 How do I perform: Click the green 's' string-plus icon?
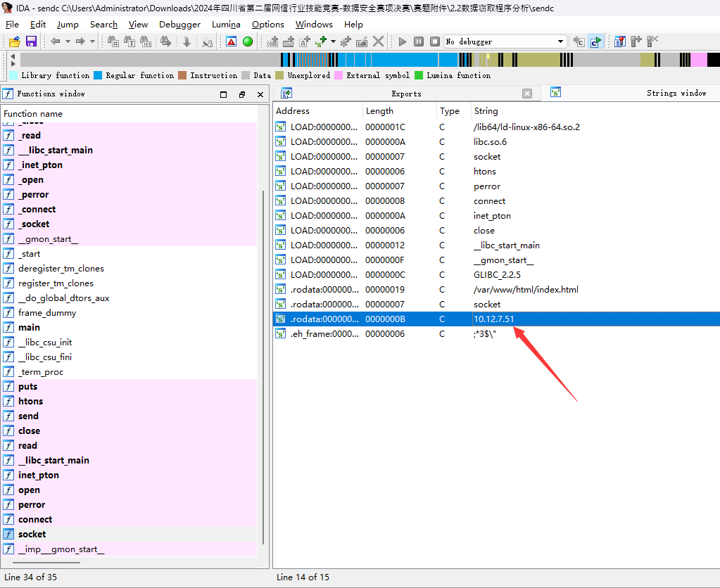321,41
